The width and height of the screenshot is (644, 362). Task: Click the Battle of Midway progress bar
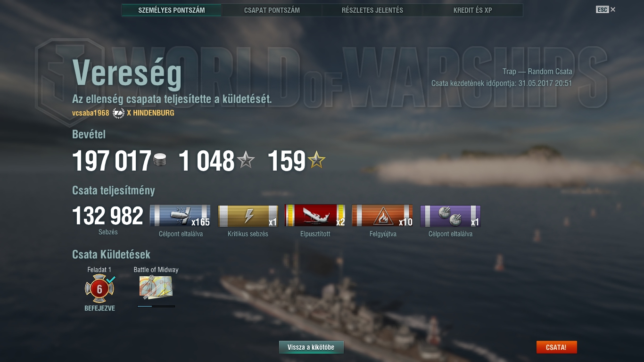(x=156, y=306)
